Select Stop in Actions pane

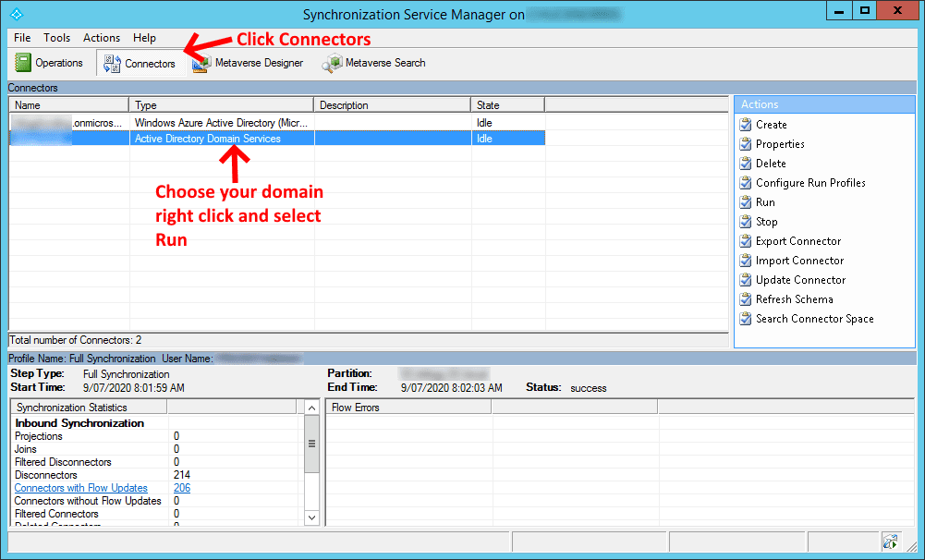pyautogui.click(x=766, y=222)
